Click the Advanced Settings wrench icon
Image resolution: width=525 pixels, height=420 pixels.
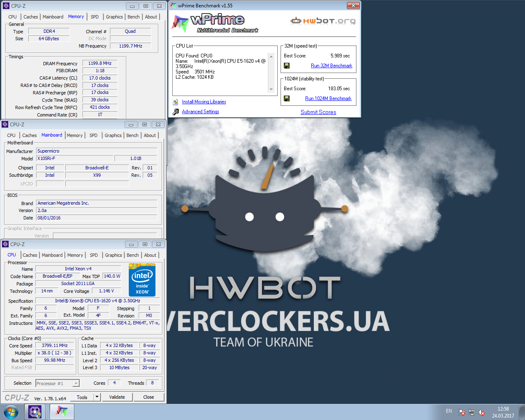176,112
